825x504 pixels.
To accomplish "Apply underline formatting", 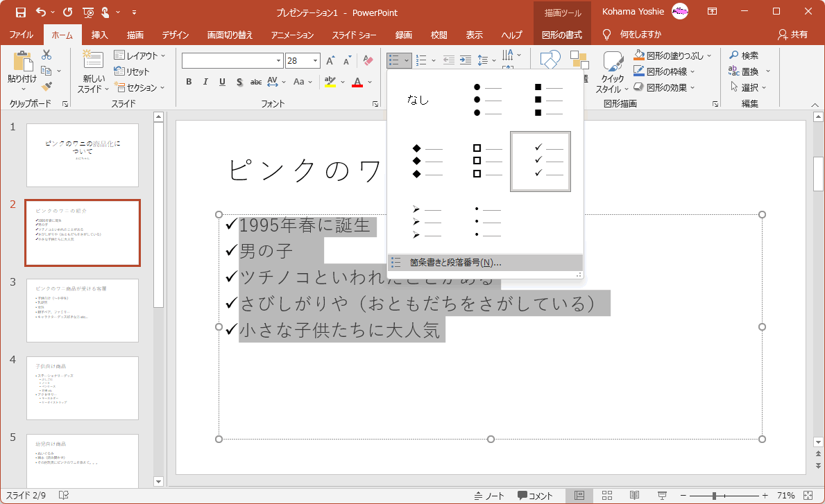I will point(222,82).
